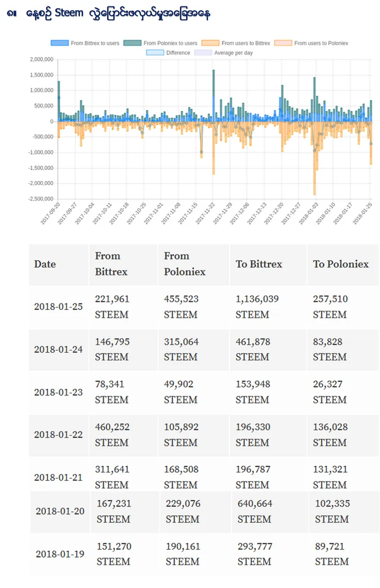380x588 pixels.
Task: Select the 2018-01-22 date cell
Action: coord(59,435)
